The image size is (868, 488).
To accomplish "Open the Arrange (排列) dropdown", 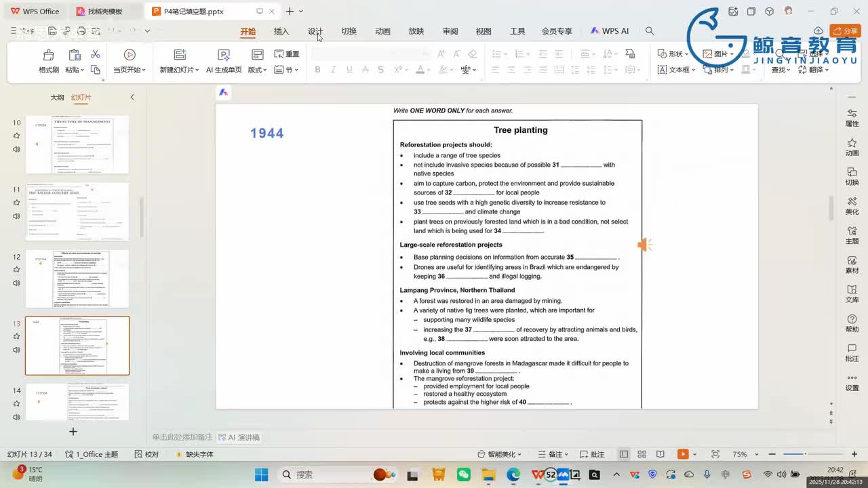I will 717,70.
